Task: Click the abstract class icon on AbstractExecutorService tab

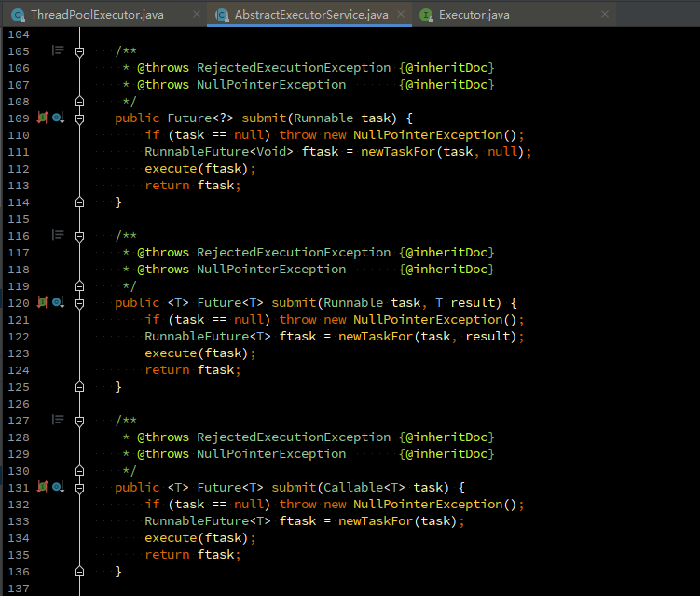Action: 222,15
